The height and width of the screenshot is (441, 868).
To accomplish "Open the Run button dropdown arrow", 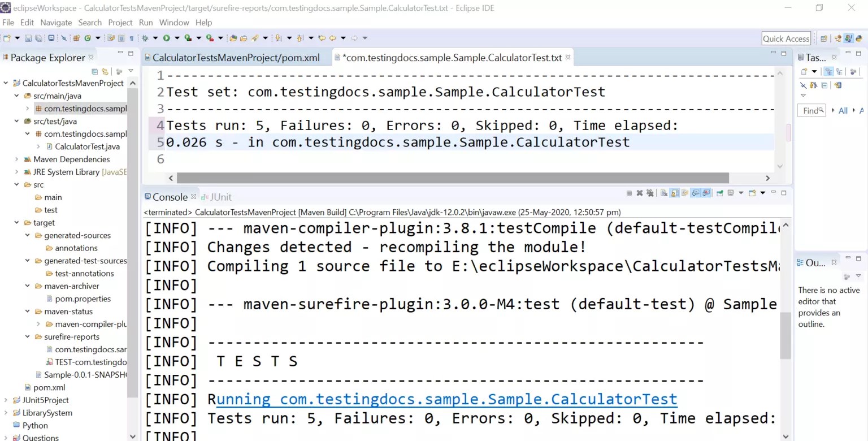I will tap(176, 38).
